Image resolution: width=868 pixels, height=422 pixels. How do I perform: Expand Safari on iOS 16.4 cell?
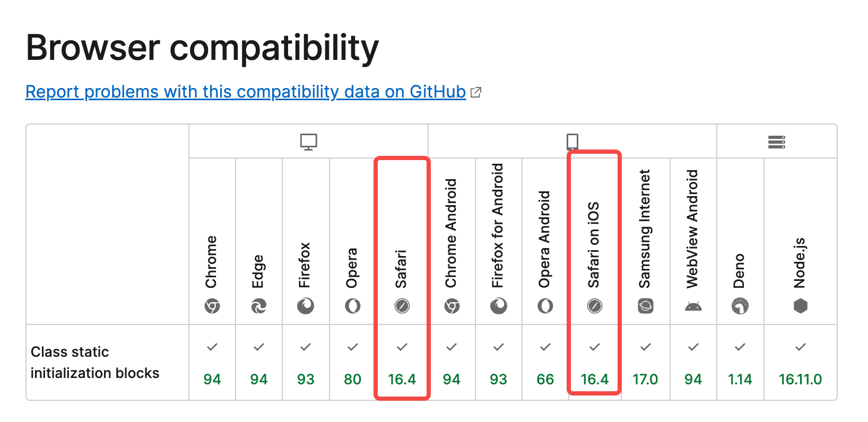(595, 363)
